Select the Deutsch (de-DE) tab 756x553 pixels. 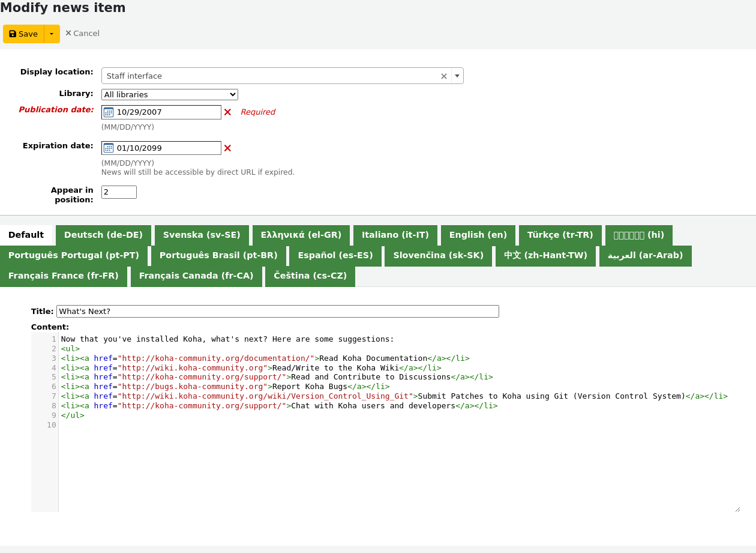point(103,235)
